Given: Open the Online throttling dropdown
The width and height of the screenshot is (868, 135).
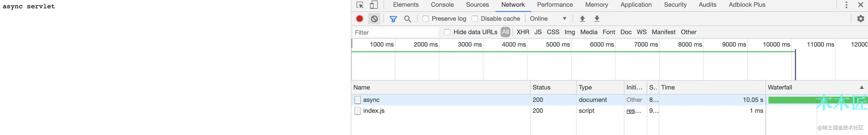Looking at the screenshot, I should (548, 19).
